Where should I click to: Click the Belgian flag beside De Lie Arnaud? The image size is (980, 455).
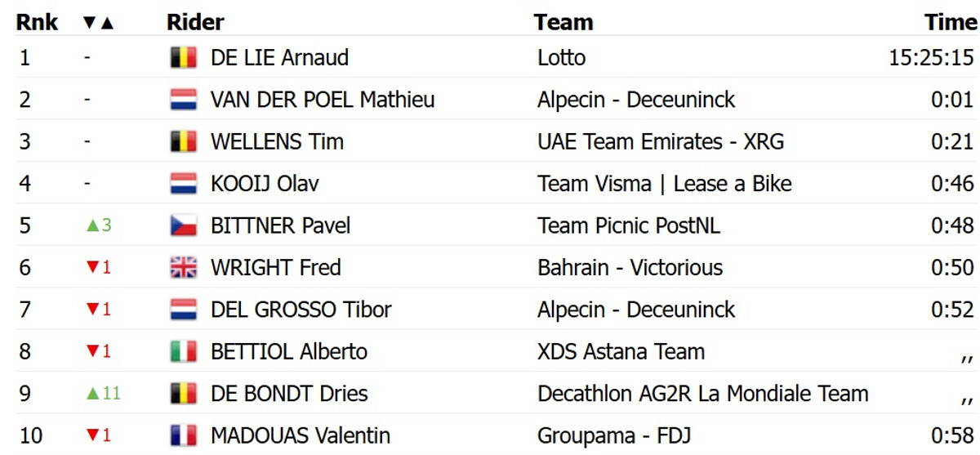click(x=184, y=58)
